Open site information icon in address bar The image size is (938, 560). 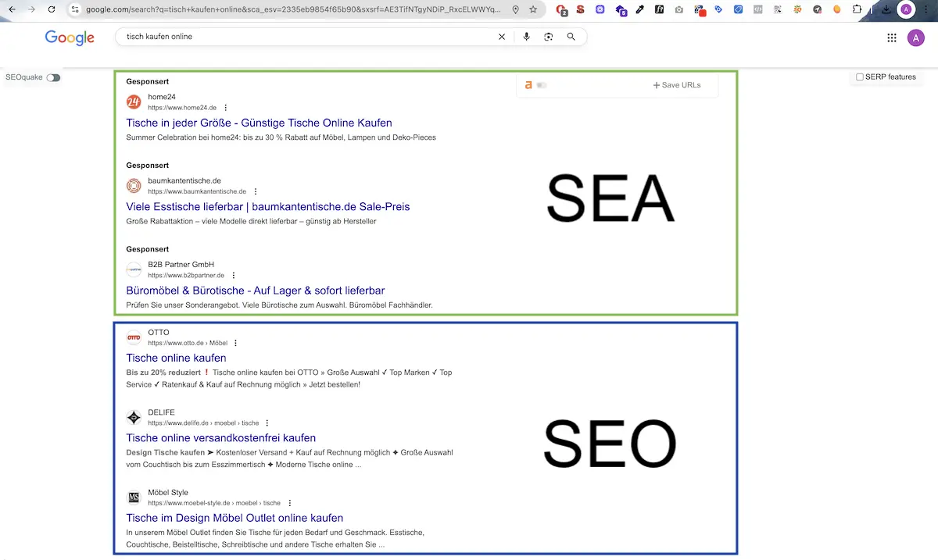tap(74, 9)
